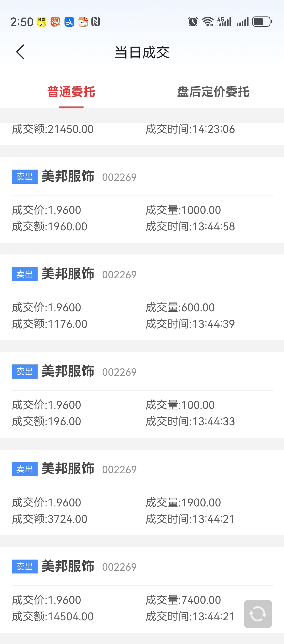Tap the Alipay notification icon
284x644 pixels.
(x=69, y=22)
